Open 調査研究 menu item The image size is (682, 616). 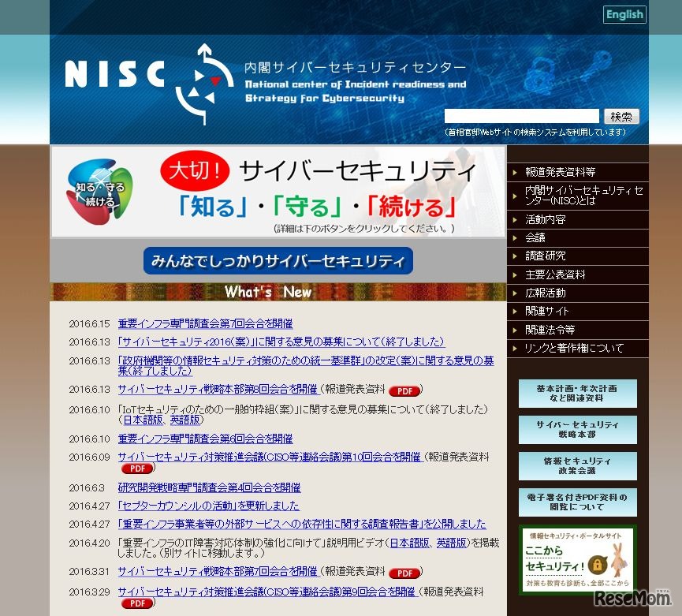tap(578, 256)
